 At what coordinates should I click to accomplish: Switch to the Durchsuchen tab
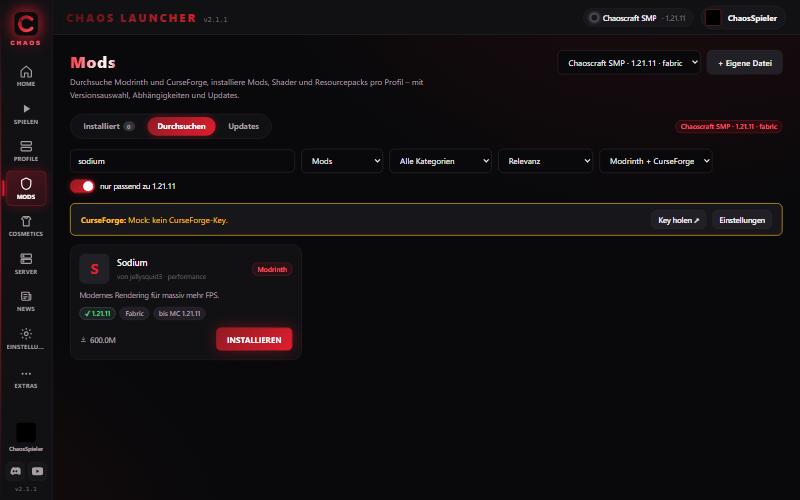coord(181,127)
